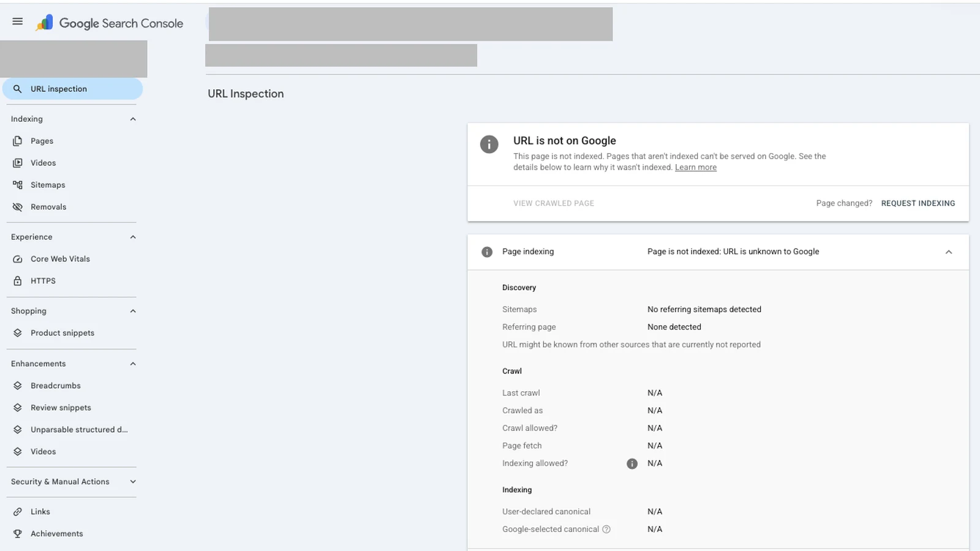Open the URL inspection menu item
The image size is (980, 551).
(x=72, y=89)
